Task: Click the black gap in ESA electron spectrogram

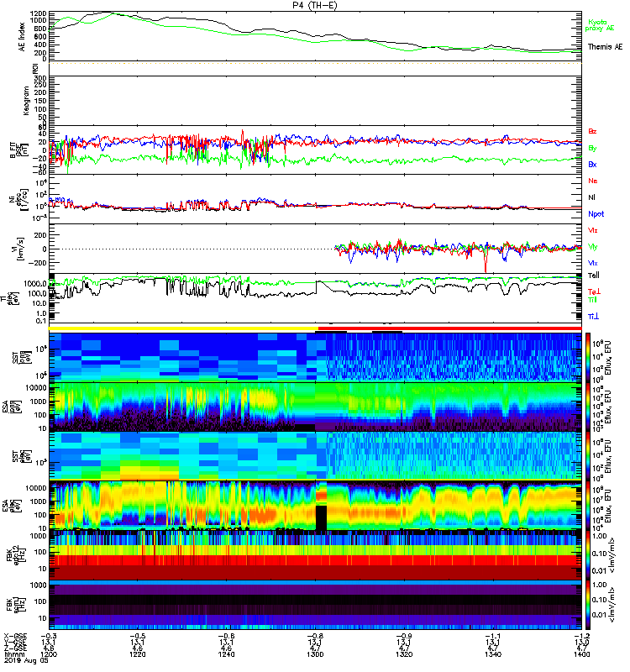Action: [321, 517]
